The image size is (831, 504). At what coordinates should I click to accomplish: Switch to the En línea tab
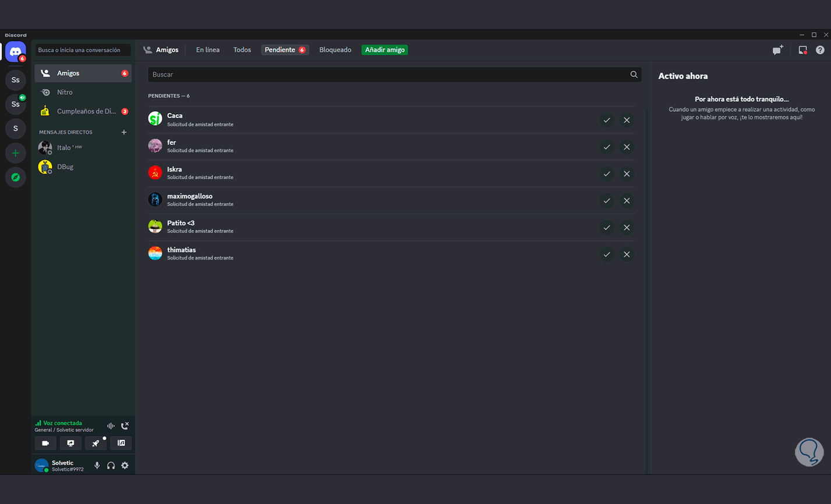tap(208, 50)
